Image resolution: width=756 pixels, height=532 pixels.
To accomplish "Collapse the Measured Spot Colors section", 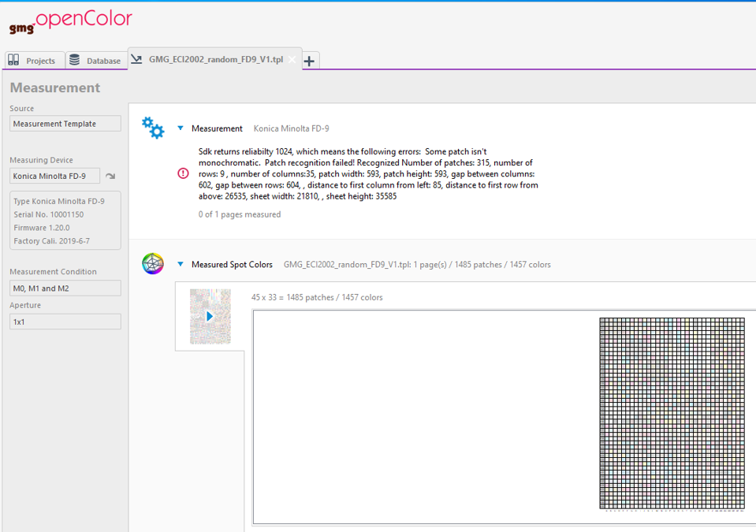I will [x=181, y=264].
